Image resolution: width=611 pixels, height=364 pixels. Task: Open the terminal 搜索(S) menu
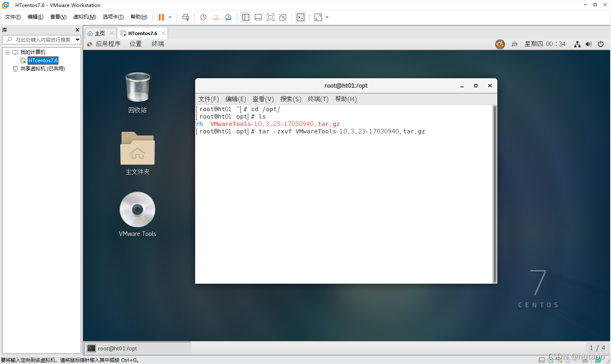pos(291,99)
